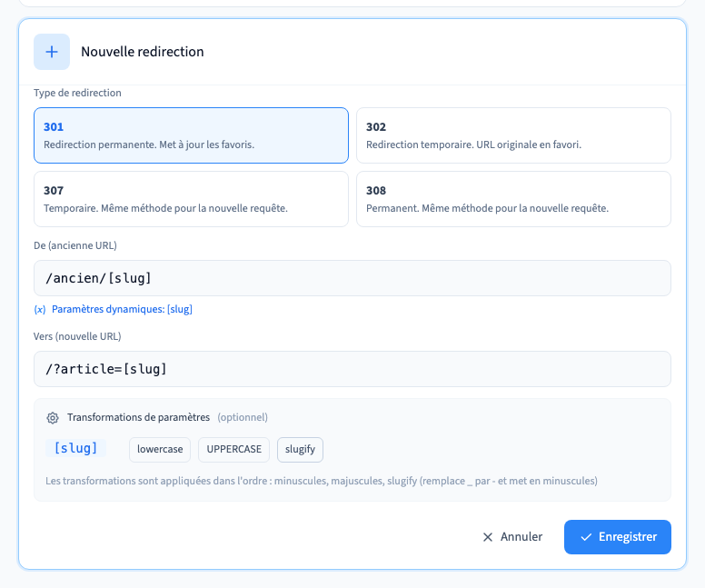Click the Paramètres dynamiques: [slug] text
Image resolution: width=705 pixels, height=588 pixels.
122,310
